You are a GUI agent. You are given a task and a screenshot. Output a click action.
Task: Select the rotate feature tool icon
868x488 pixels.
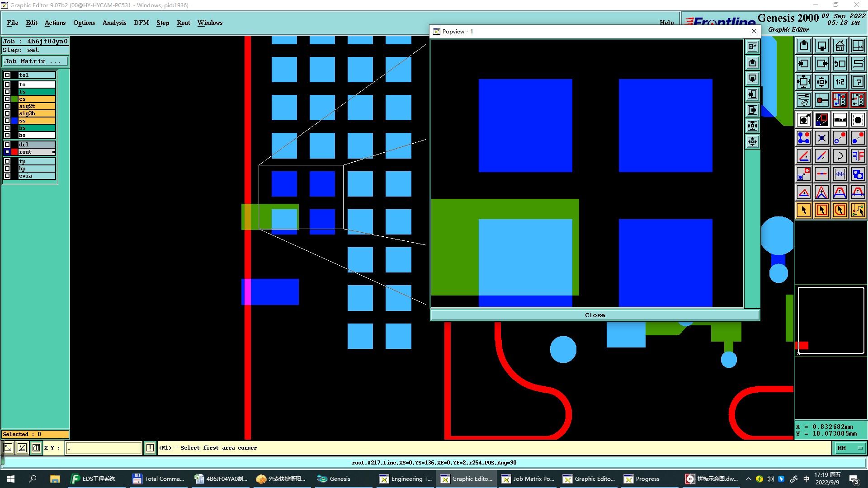pos(840,156)
